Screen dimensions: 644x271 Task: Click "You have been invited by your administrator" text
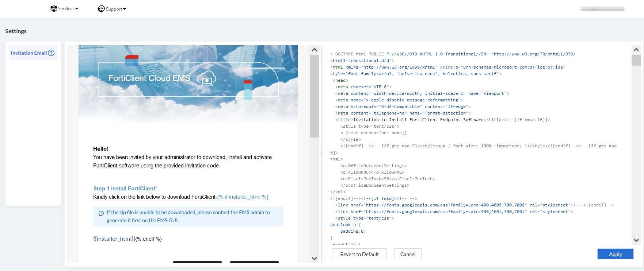(182, 161)
